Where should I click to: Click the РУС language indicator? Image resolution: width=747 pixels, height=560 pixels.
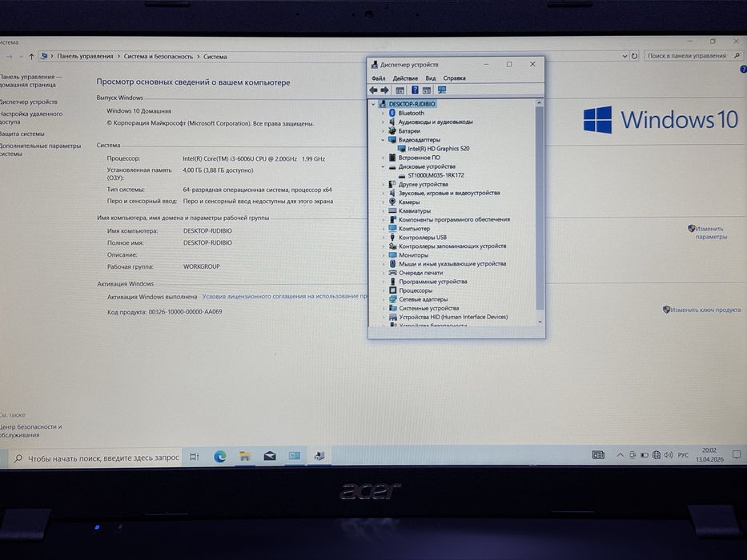[x=683, y=454]
